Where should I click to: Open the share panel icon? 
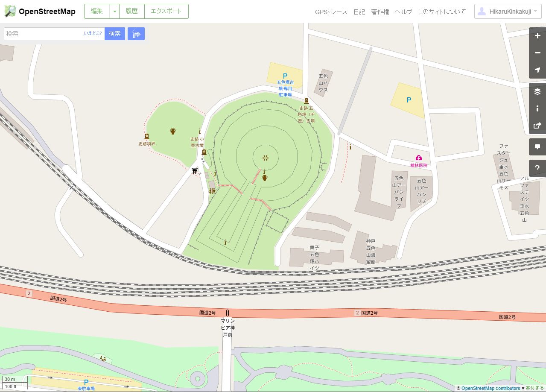pos(537,126)
